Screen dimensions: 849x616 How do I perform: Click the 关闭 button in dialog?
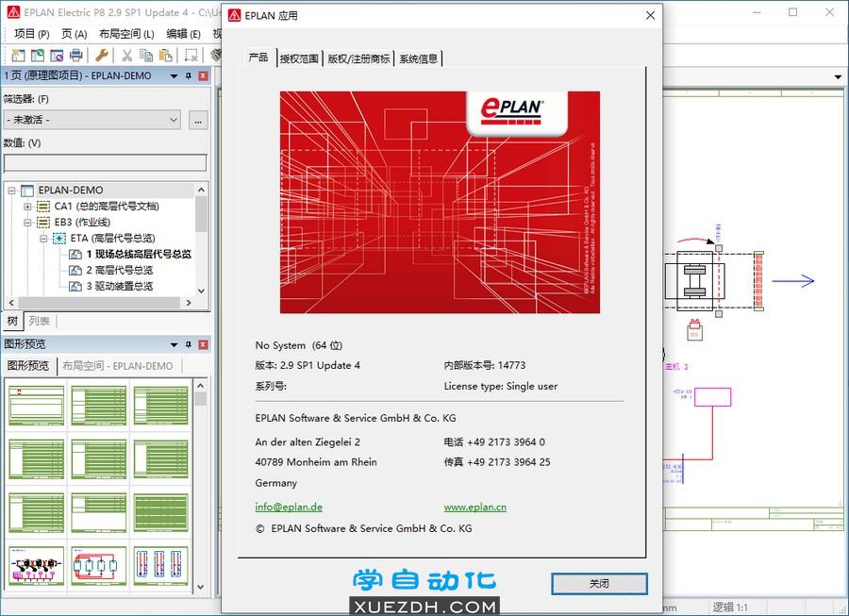pos(599,584)
